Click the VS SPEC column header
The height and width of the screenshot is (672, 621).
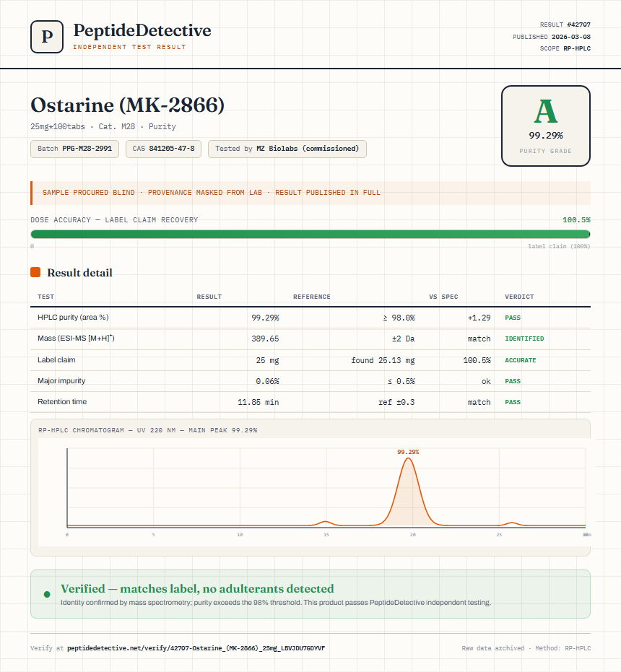click(x=443, y=297)
